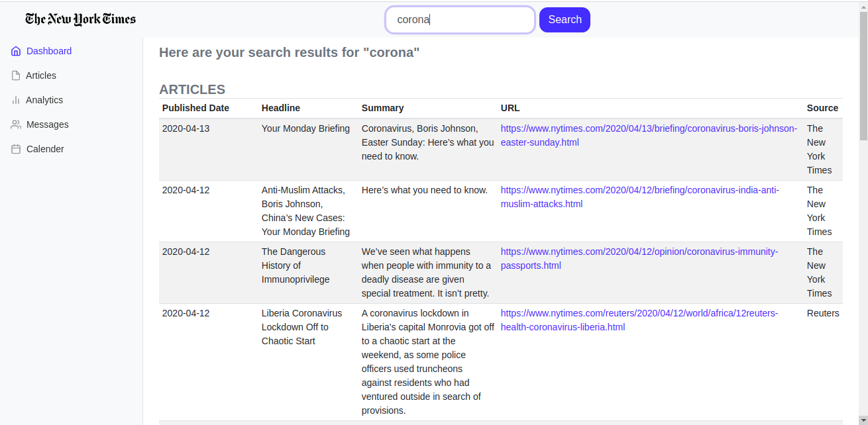Select the Anti-Muslim Attacks headline cell
The height and width of the screenshot is (425, 868).
coord(305,211)
